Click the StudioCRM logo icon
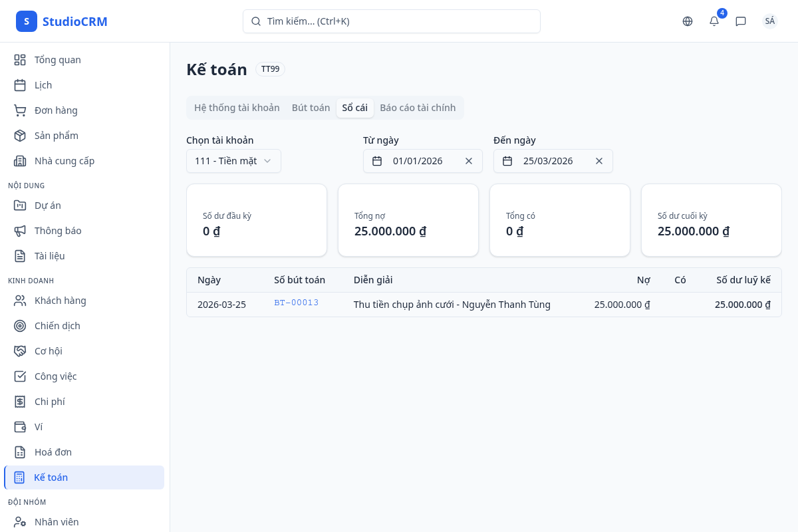The height and width of the screenshot is (532, 798). [27, 21]
